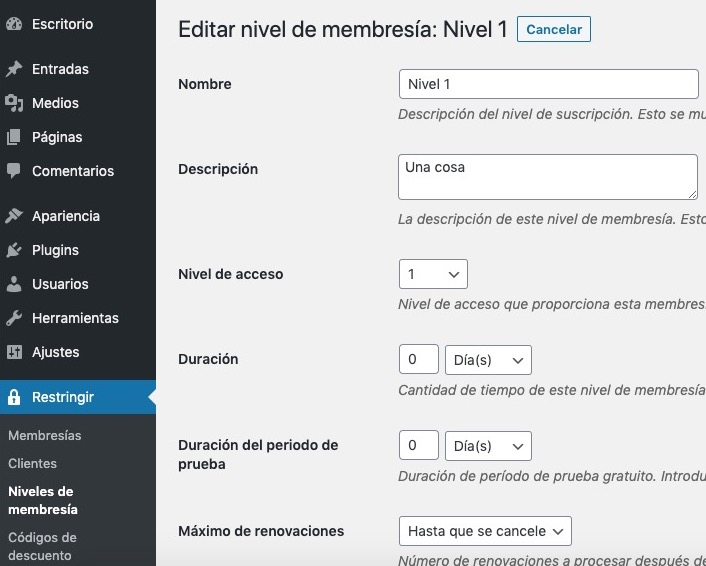The height and width of the screenshot is (566, 706).
Task: Open the Entradas menu item
Action: pyautogui.click(x=78, y=69)
